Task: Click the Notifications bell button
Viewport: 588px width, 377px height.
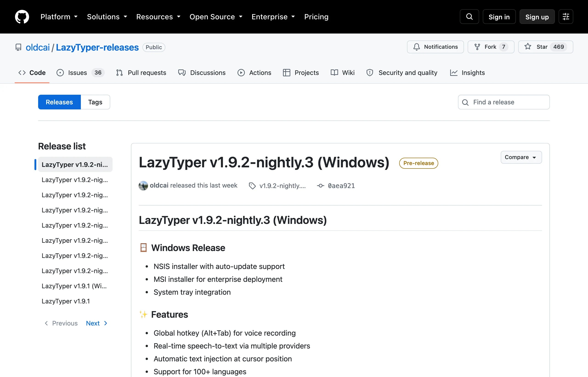Action: pyautogui.click(x=435, y=47)
